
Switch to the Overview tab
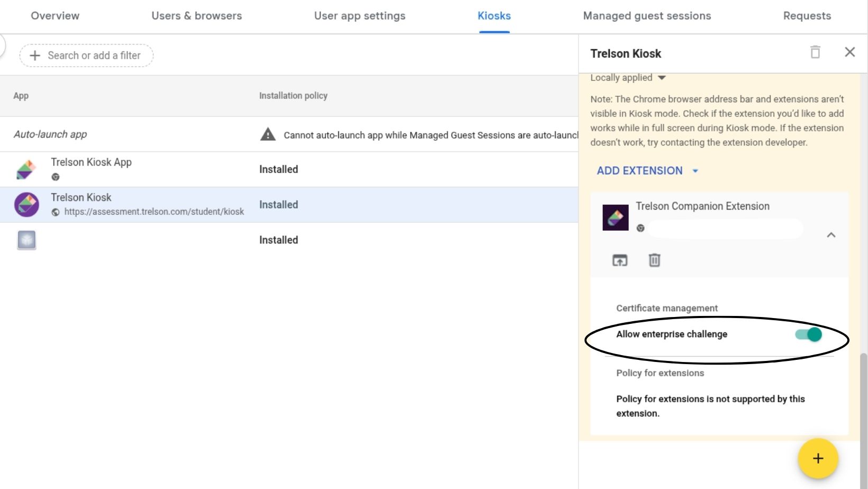point(55,16)
